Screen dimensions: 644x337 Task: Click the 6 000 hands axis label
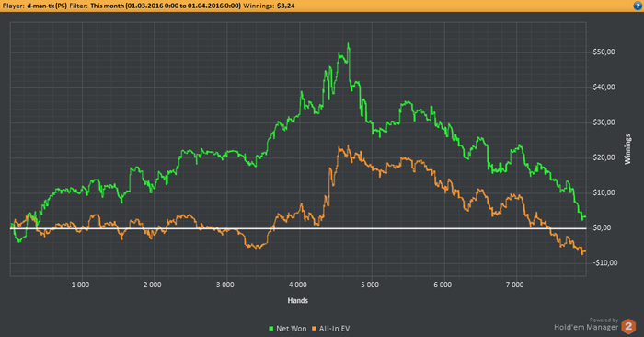click(443, 285)
